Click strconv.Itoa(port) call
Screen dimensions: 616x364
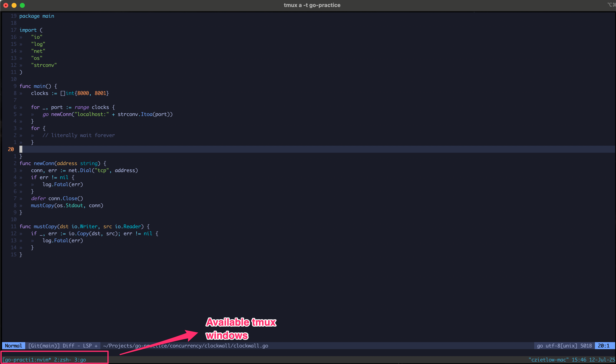[144, 114]
